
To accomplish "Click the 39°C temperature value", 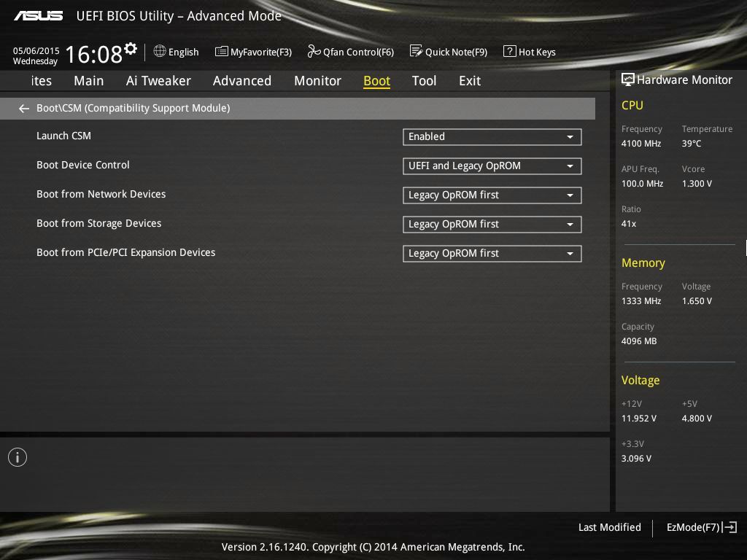I will coord(692,144).
